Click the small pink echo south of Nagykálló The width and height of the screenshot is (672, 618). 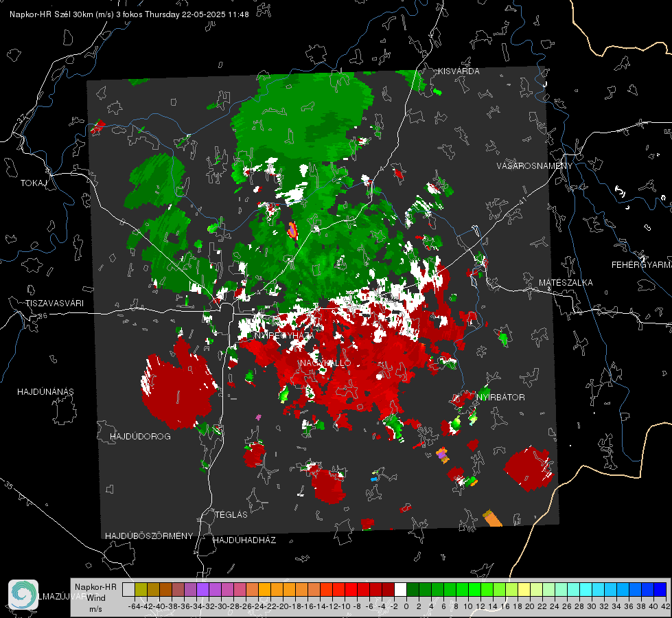tap(258, 417)
